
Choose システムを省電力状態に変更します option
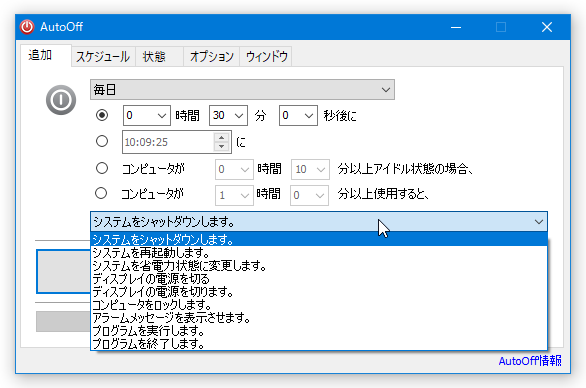(319, 266)
